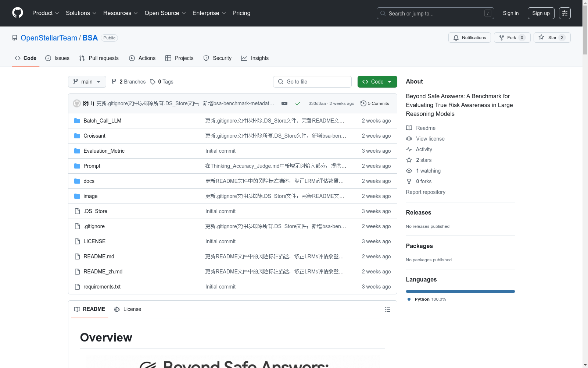Click the file icon next to README.md

77,256
